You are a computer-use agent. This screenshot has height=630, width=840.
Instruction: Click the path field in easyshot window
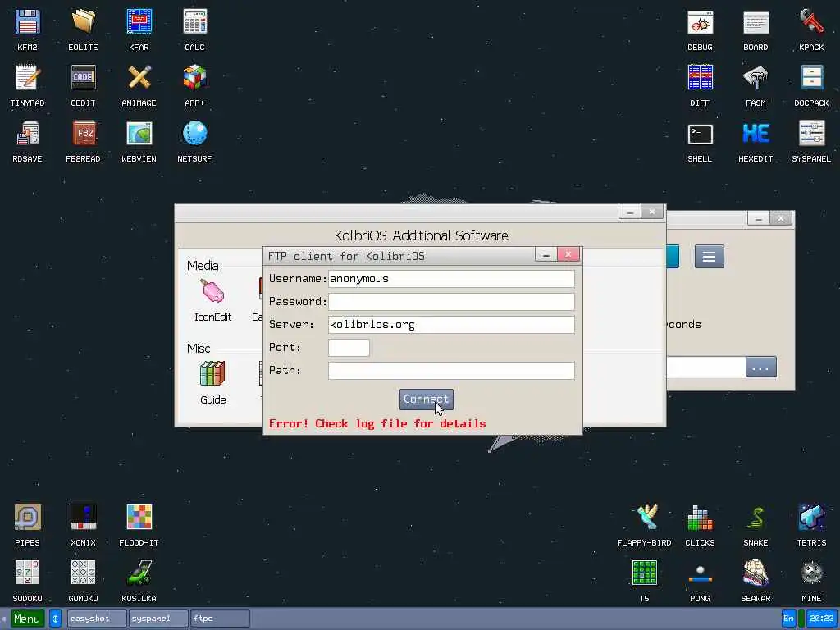(x=706, y=367)
